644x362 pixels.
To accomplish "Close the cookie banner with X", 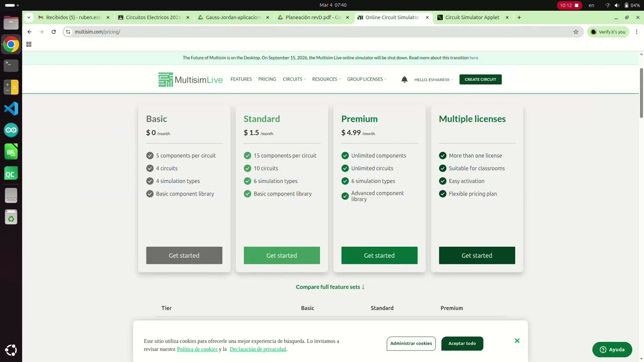I will [517, 341].
